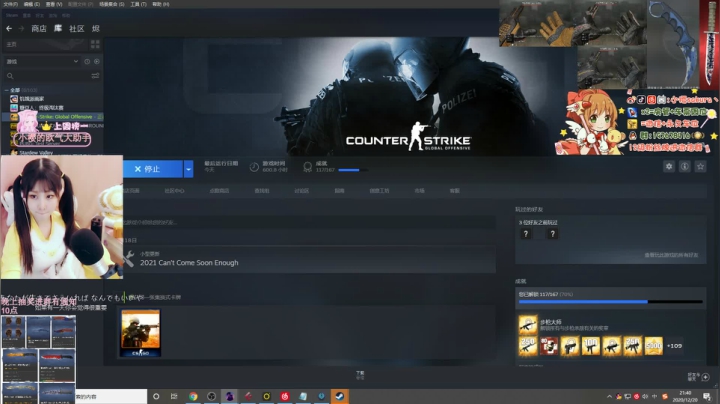
Task: Open the 社区 community tab
Action: pyautogui.click(x=77, y=28)
